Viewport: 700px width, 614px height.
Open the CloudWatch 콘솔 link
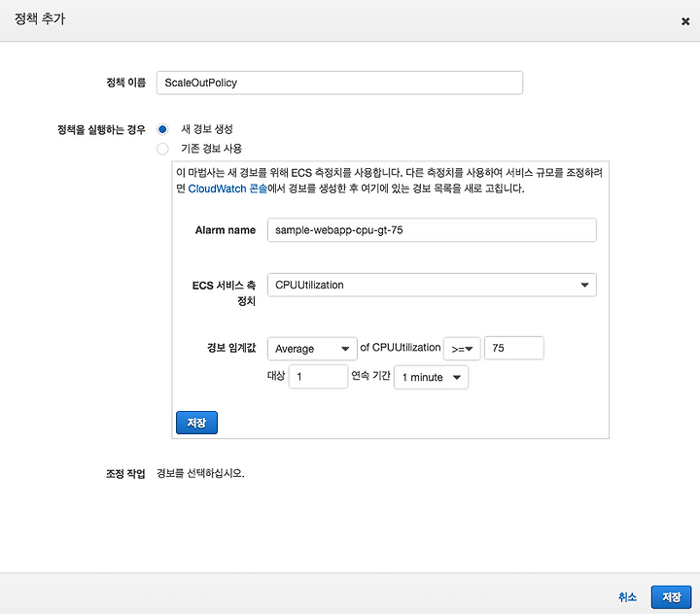[x=227, y=188]
